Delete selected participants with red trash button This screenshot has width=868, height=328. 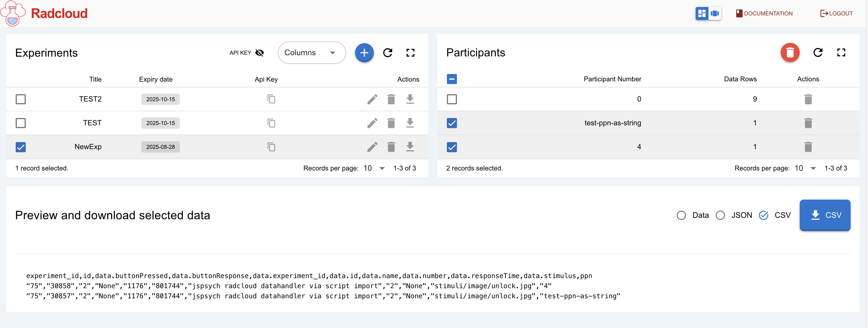pyautogui.click(x=789, y=53)
